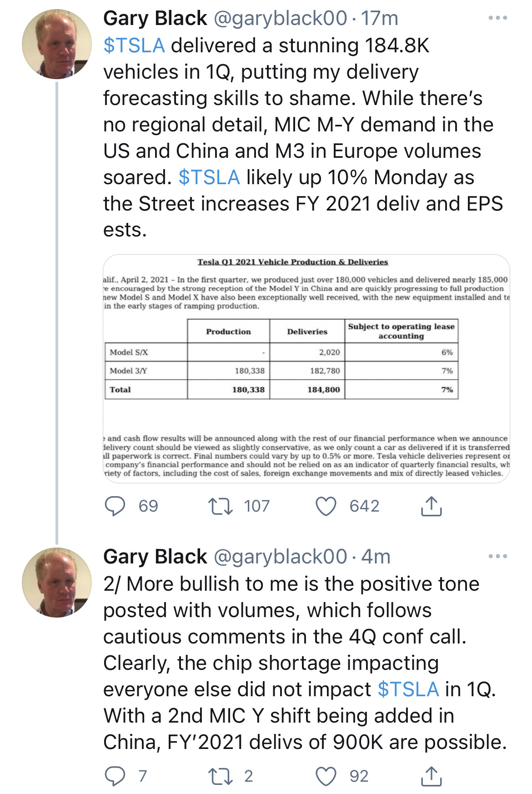Open the $TSLA cashtag at the start of first tweet
532x794 pixels.
[134, 45]
